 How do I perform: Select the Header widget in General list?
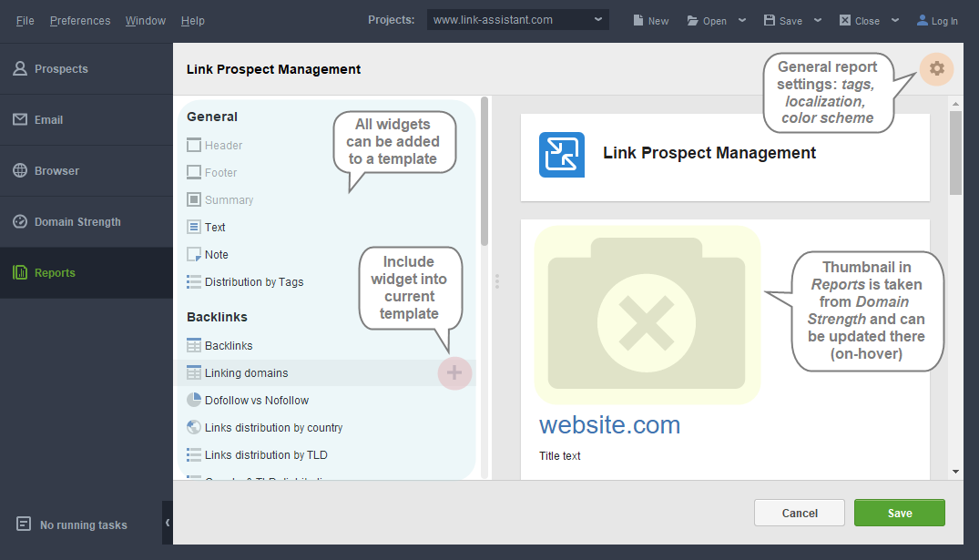pos(215,146)
